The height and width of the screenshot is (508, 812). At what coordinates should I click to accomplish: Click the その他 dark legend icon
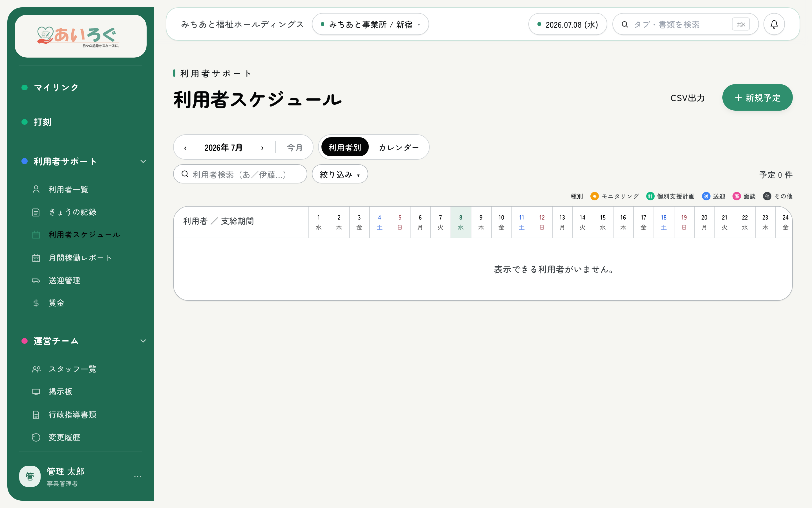pyautogui.click(x=767, y=196)
